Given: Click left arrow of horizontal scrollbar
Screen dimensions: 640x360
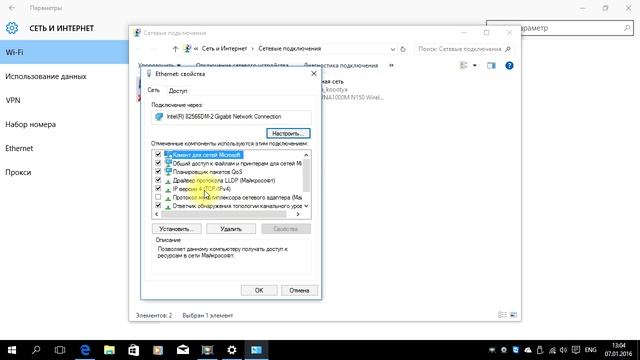Looking at the screenshot, I should tap(157, 214).
